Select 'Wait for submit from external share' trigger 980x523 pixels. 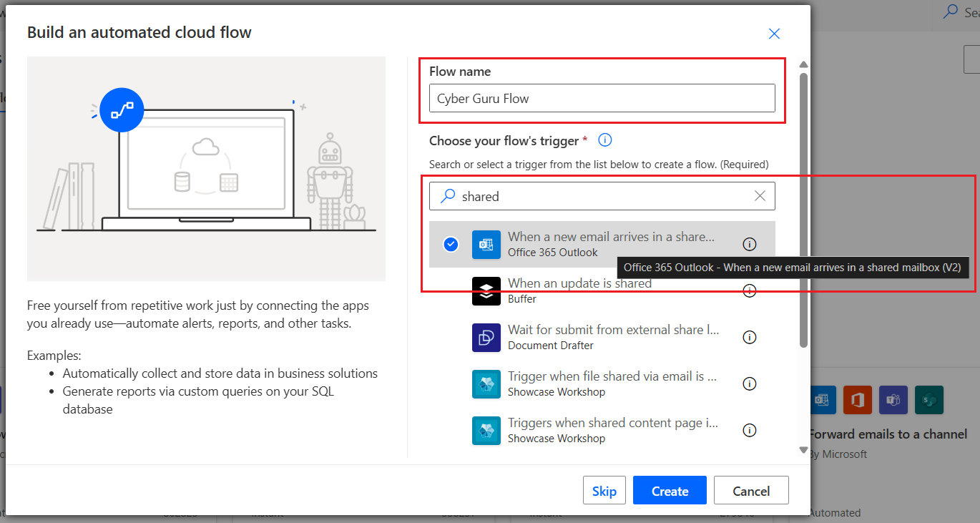coord(612,331)
